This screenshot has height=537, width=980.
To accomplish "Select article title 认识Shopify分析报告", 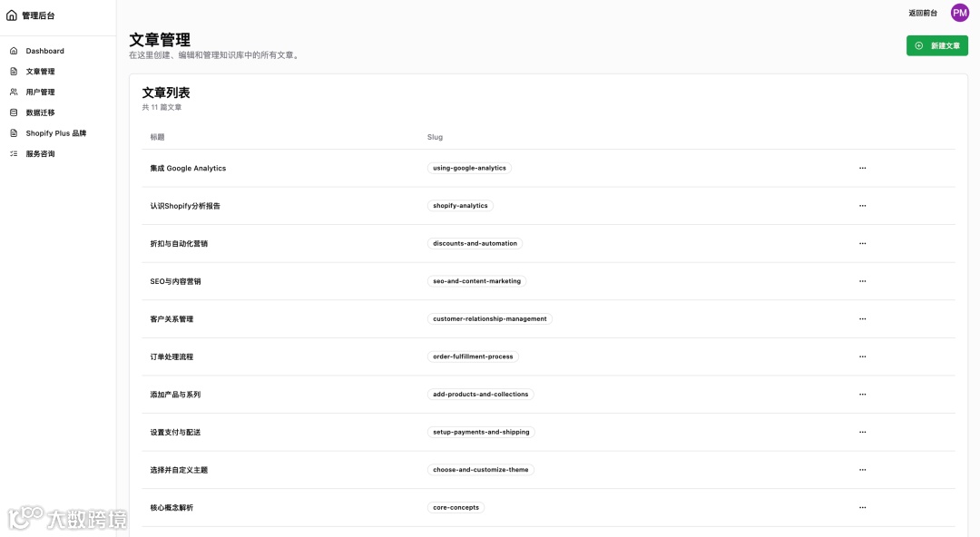I will tap(185, 206).
